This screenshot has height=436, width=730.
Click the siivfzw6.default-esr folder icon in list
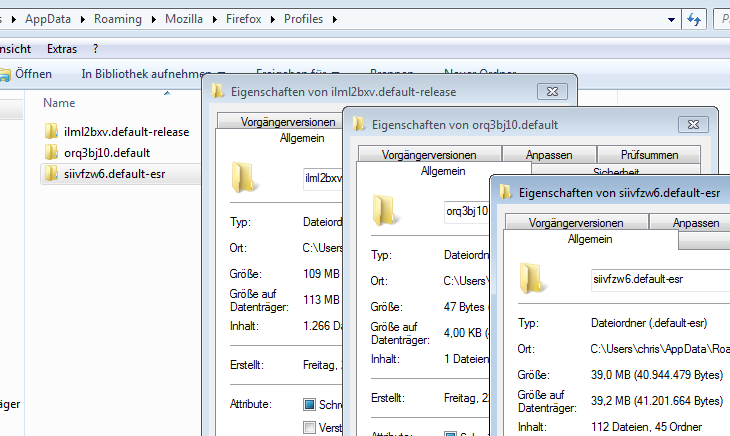pyautogui.click(x=51, y=174)
